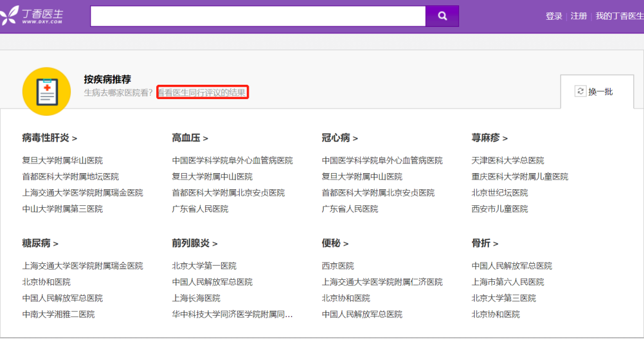The image size is (644, 339).
Task: Expand the 荨麻疹 category
Action: coord(490,138)
